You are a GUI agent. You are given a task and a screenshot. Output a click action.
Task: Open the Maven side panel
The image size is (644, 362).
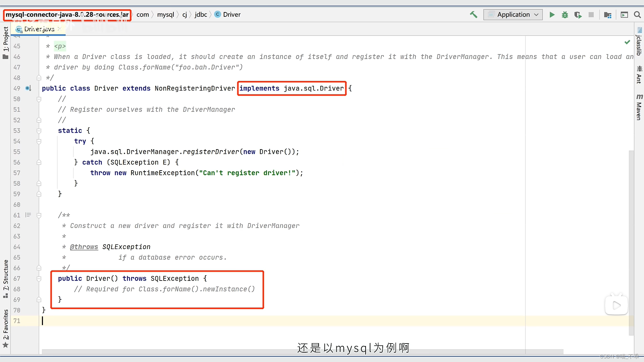coord(639,107)
